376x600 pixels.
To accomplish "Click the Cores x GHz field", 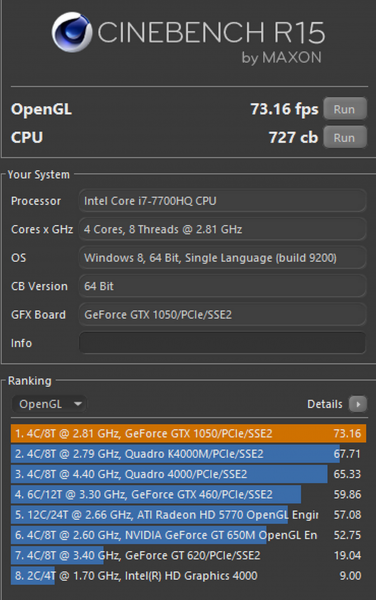I will coord(222,229).
